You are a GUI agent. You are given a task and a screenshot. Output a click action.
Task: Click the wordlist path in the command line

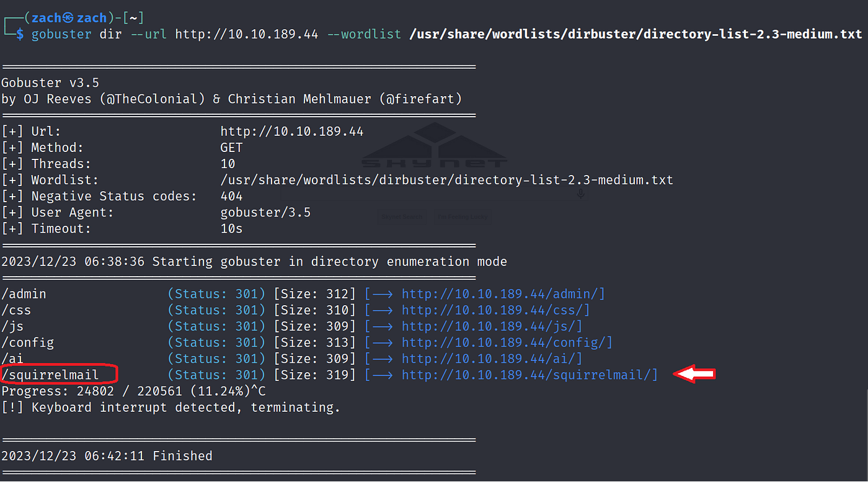click(635, 34)
